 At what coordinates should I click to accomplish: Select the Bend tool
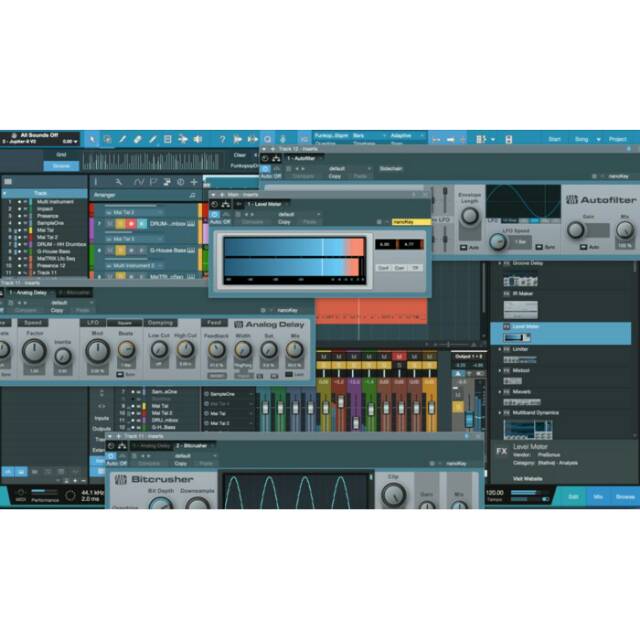pos(183,139)
